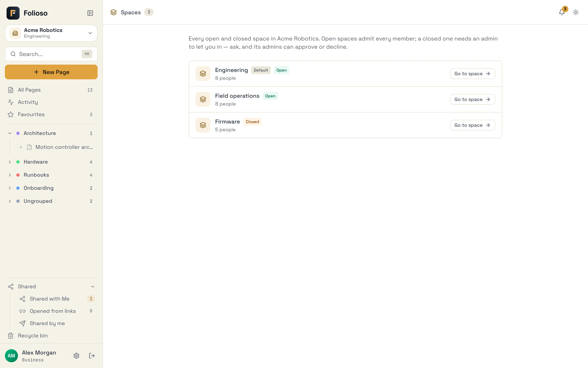Viewport: 588px width, 368px height.
Task: Expand the Runbooks group
Action: click(10, 175)
